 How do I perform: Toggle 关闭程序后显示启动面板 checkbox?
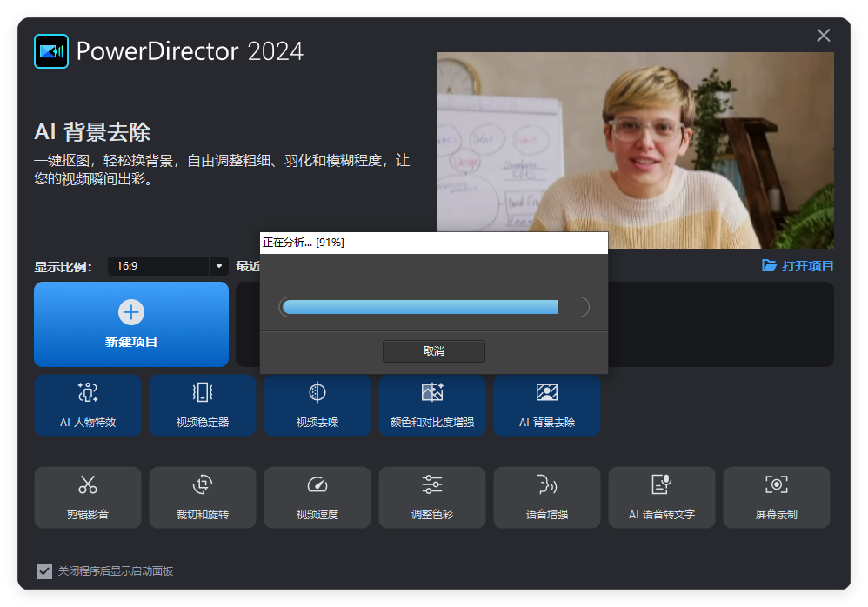[44, 571]
